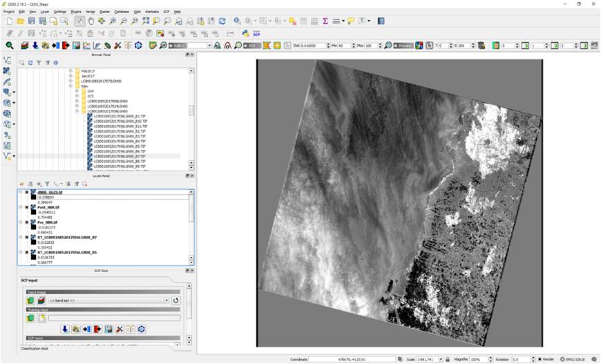Toggle visibility of Post_NBR.tif layer
The height and width of the screenshot is (364, 601).
click(27, 207)
